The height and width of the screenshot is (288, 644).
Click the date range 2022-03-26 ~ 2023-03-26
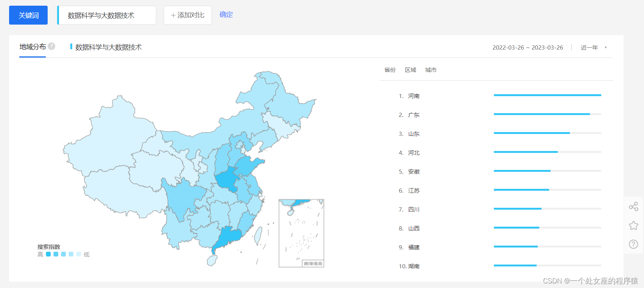click(x=528, y=47)
